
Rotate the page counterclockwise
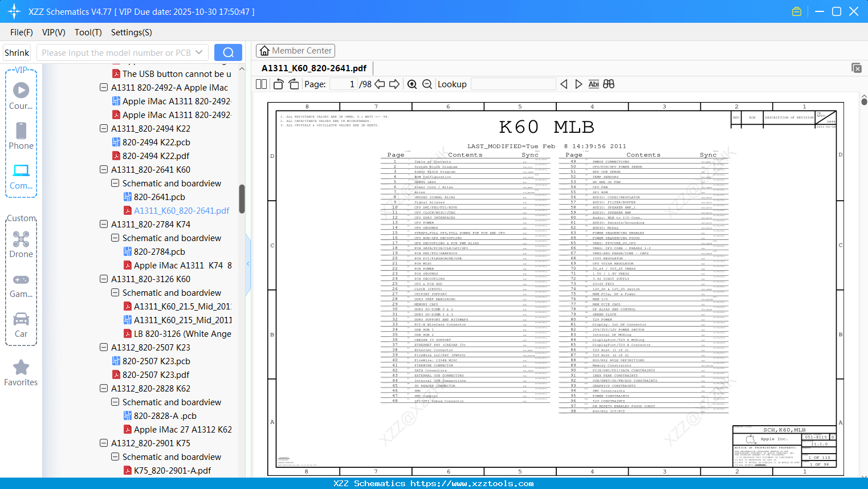(x=279, y=84)
